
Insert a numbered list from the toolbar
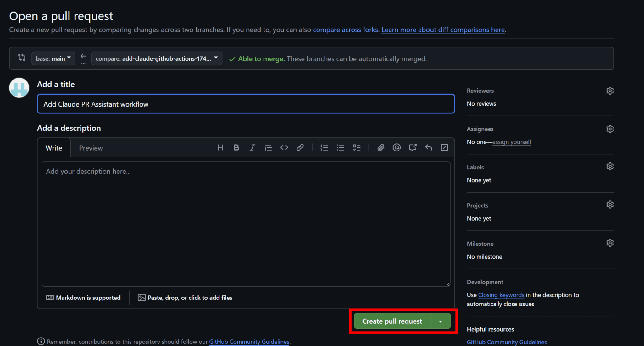coord(324,147)
